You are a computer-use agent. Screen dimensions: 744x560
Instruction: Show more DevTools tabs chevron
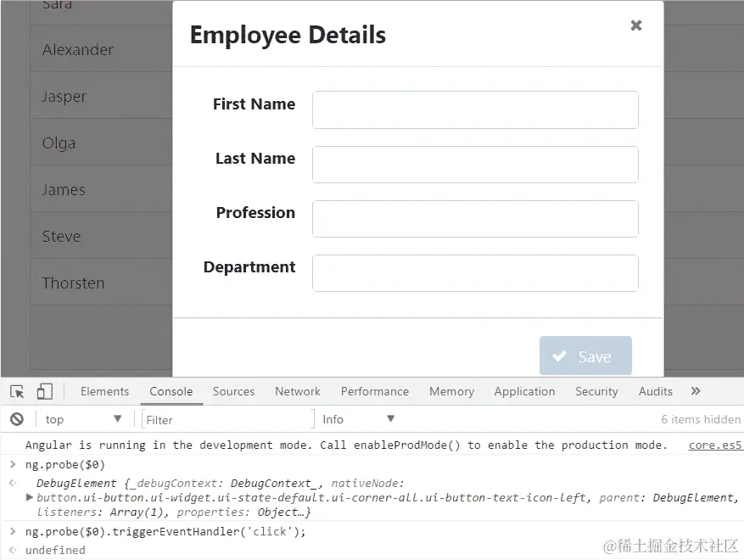click(x=696, y=391)
